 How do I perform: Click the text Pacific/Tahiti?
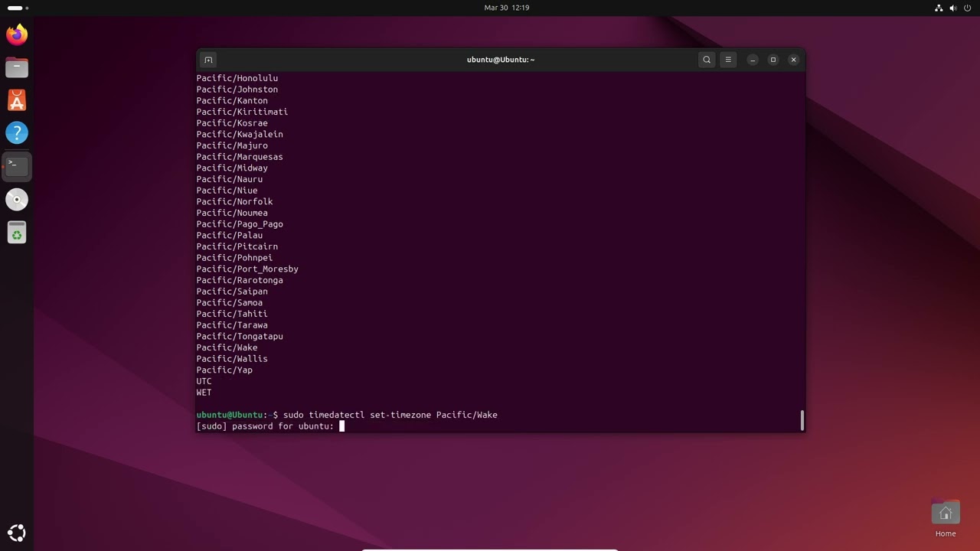coord(232,314)
